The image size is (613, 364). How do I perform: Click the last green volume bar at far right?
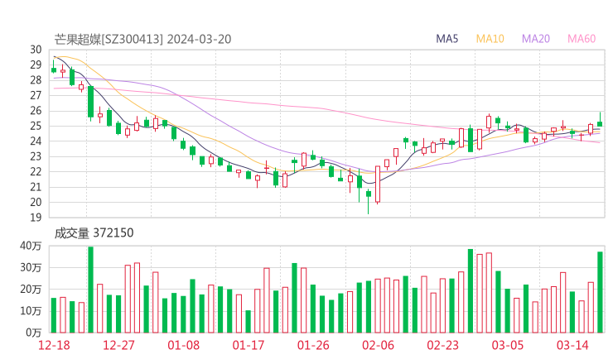600,292
